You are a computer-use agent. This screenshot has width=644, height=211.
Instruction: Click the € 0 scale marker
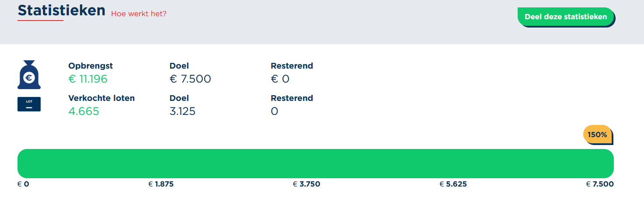coord(23,184)
